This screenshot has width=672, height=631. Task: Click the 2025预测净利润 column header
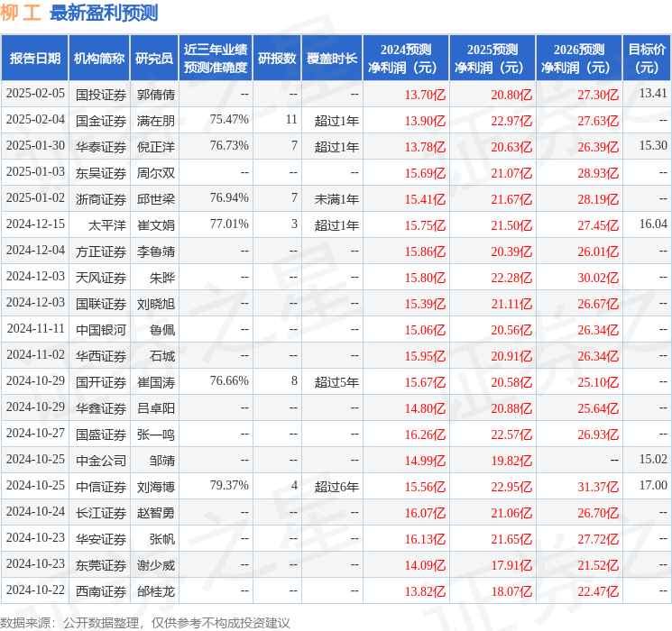coord(492,59)
